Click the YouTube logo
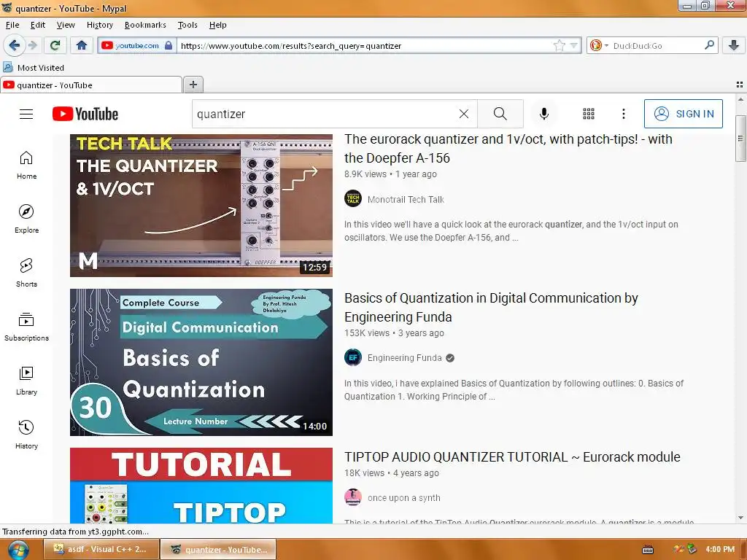This screenshot has height=560, width=747. pos(85,114)
